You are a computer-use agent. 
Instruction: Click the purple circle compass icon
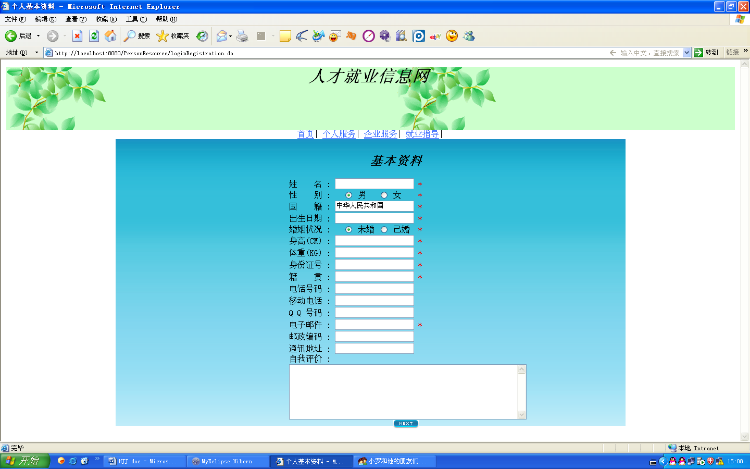pyautogui.click(x=368, y=36)
